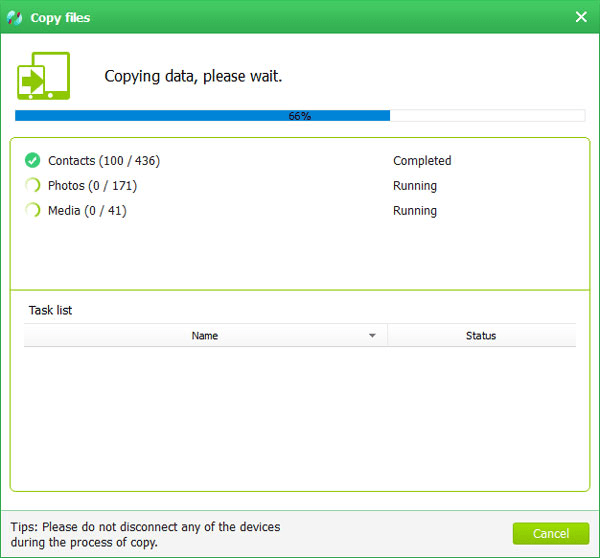This screenshot has width=600, height=558.
Task: Open the Name column sort arrow
Action: 372,336
